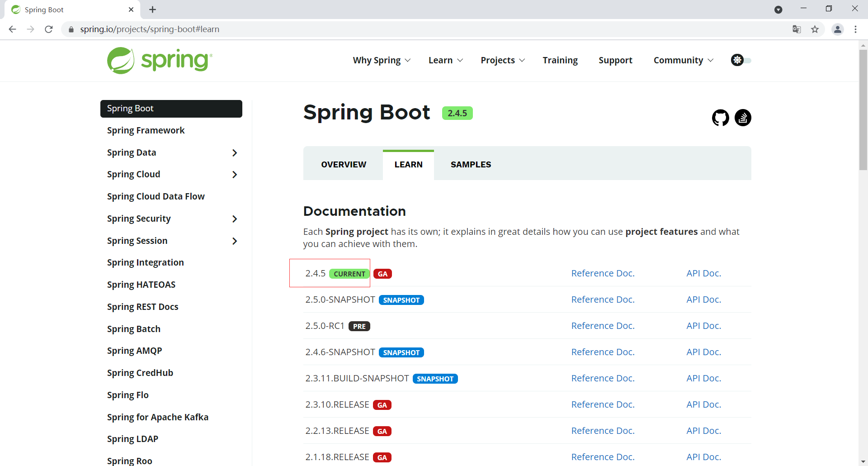Expand Spring Cloud submenu chevron
The image size is (868, 466).
coord(234,175)
